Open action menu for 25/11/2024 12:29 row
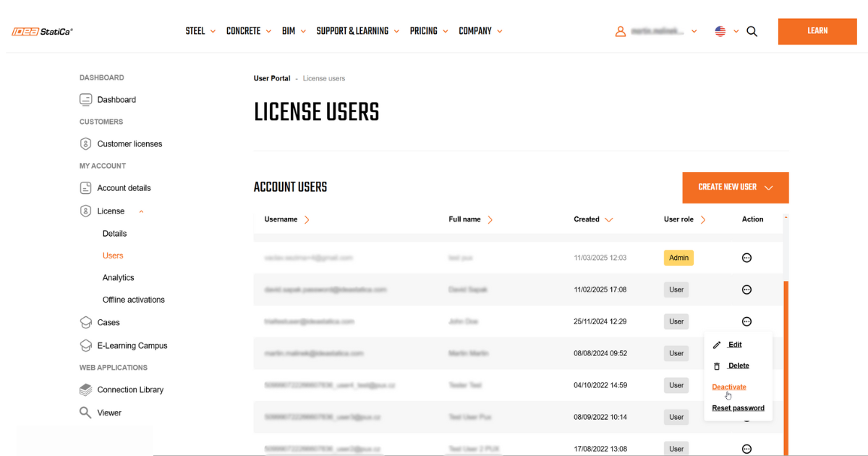The image size is (868, 456). [x=747, y=321]
